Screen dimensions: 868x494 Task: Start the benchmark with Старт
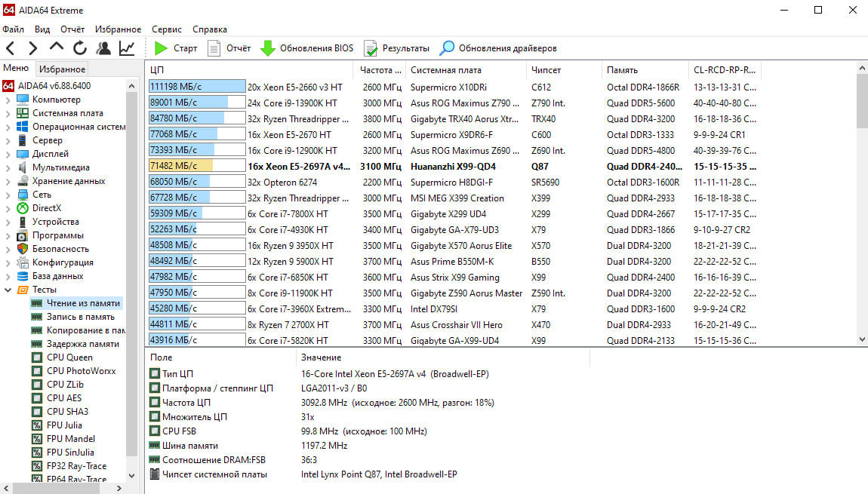pyautogui.click(x=175, y=48)
